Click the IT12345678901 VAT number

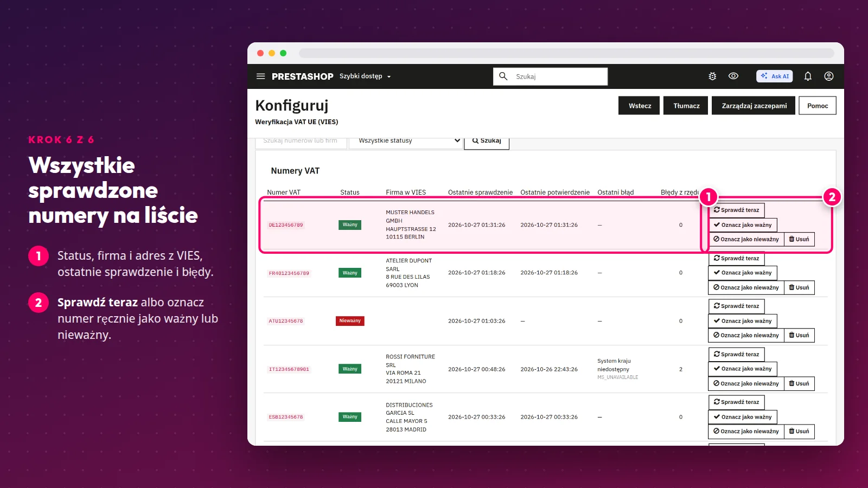pos(289,369)
